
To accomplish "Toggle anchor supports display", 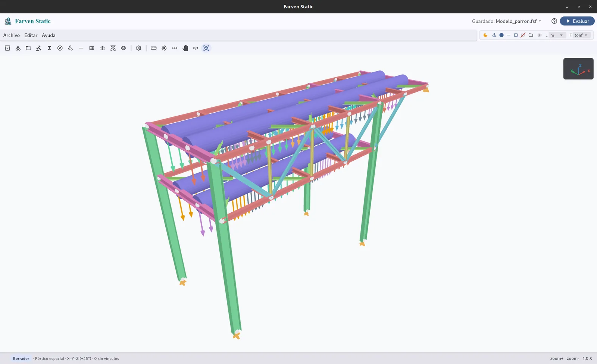I will 494,35.
